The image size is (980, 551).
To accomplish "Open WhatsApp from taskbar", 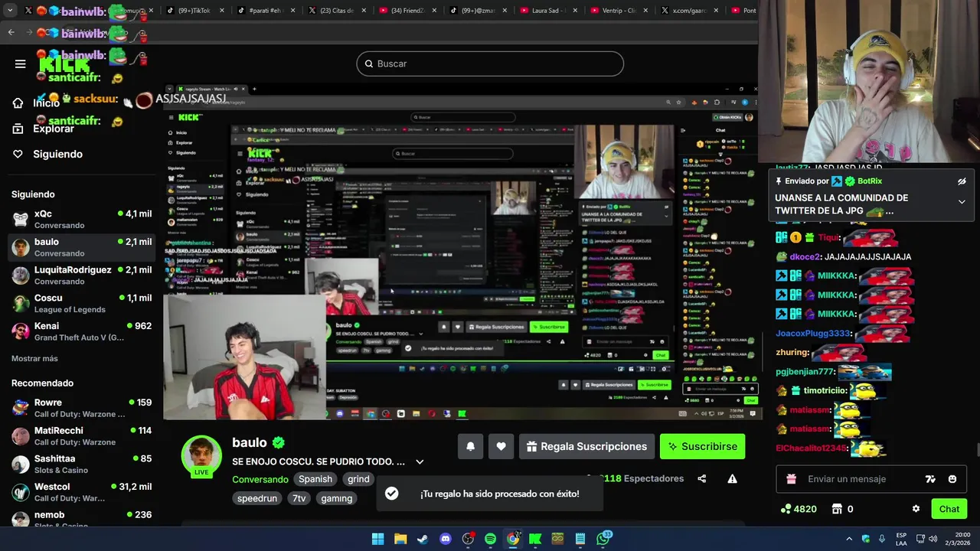I will coord(603,539).
